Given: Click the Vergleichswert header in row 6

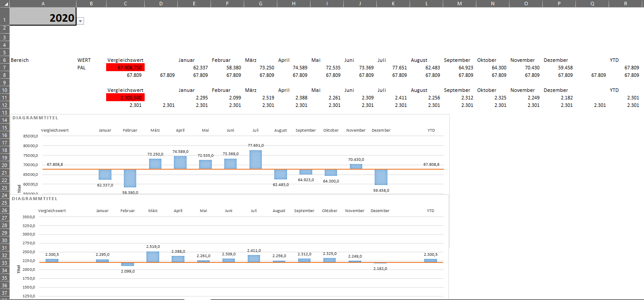Looking at the screenshot, I should click(125, 60).
